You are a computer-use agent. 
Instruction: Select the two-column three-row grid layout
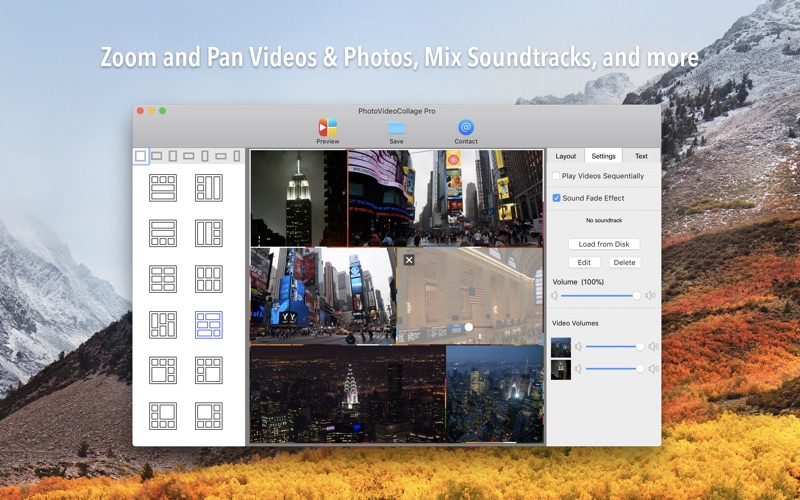coord(163,279)
